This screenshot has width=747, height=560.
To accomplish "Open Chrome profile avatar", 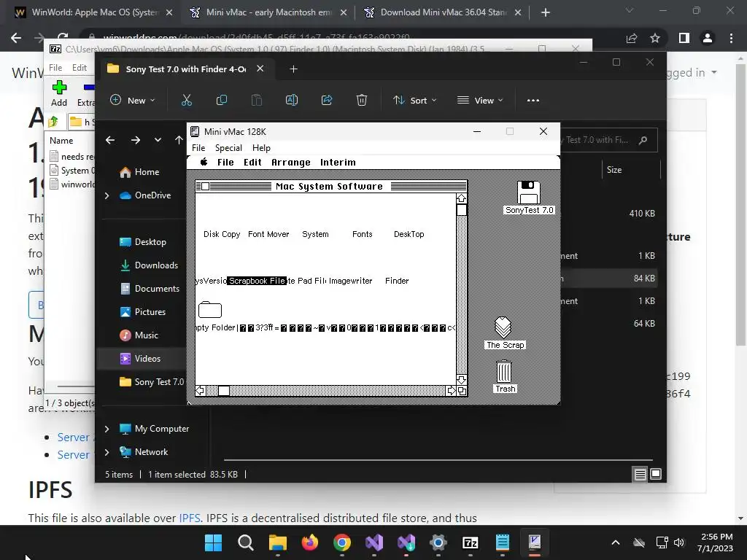I will [708, 38].
